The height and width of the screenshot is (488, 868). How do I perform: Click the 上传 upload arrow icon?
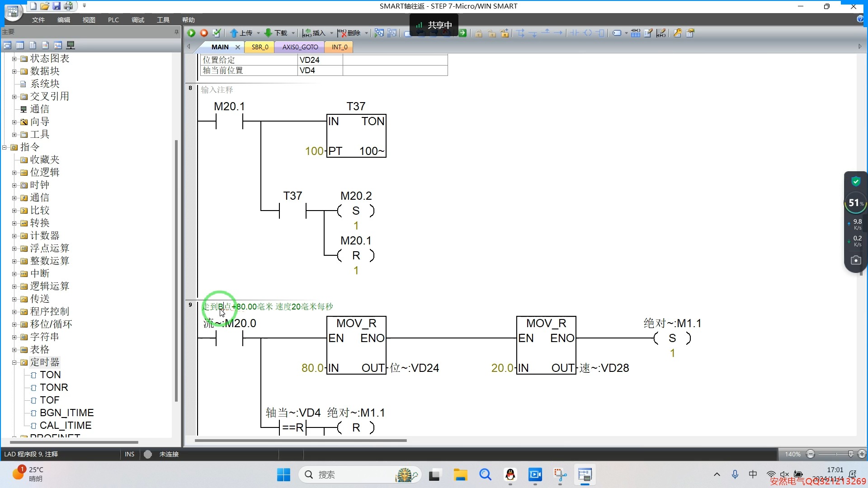[x=234, y=33]
